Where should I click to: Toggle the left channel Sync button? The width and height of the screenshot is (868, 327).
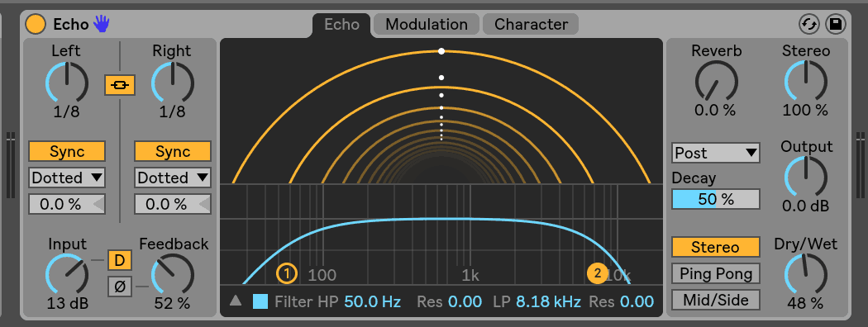(x=67, y=152)
